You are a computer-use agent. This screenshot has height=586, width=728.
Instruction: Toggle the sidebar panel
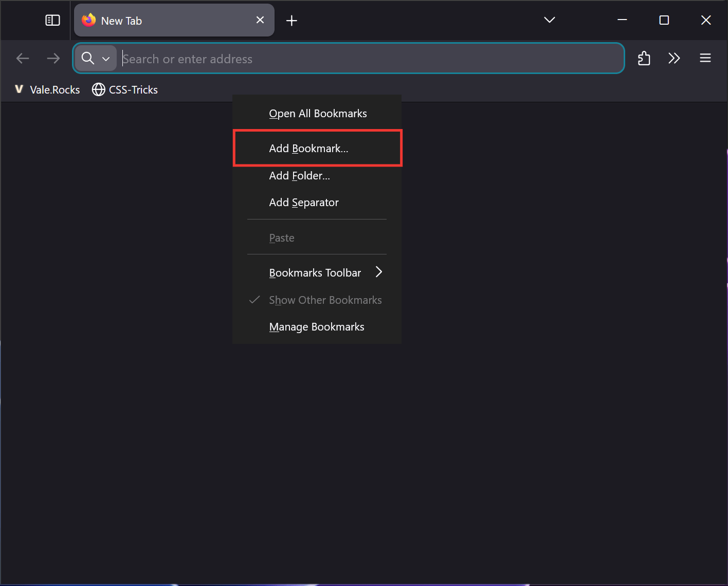[x=52, y=20]
